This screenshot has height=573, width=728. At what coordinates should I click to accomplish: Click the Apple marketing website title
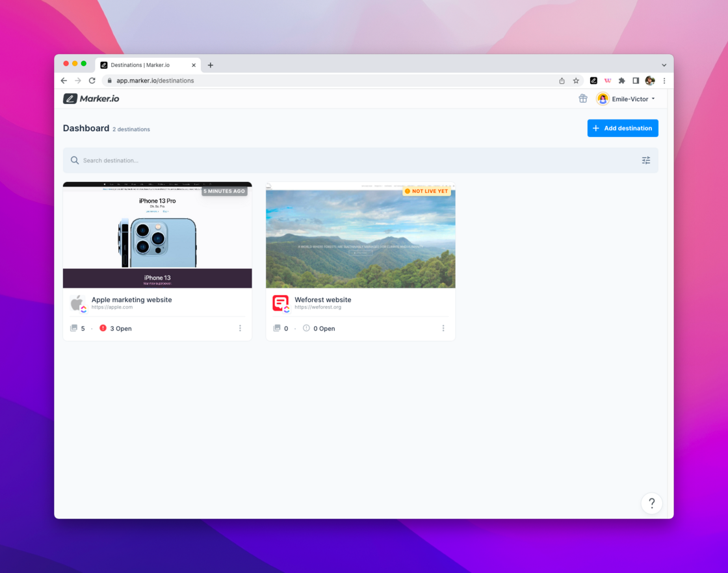click(131, 299)
